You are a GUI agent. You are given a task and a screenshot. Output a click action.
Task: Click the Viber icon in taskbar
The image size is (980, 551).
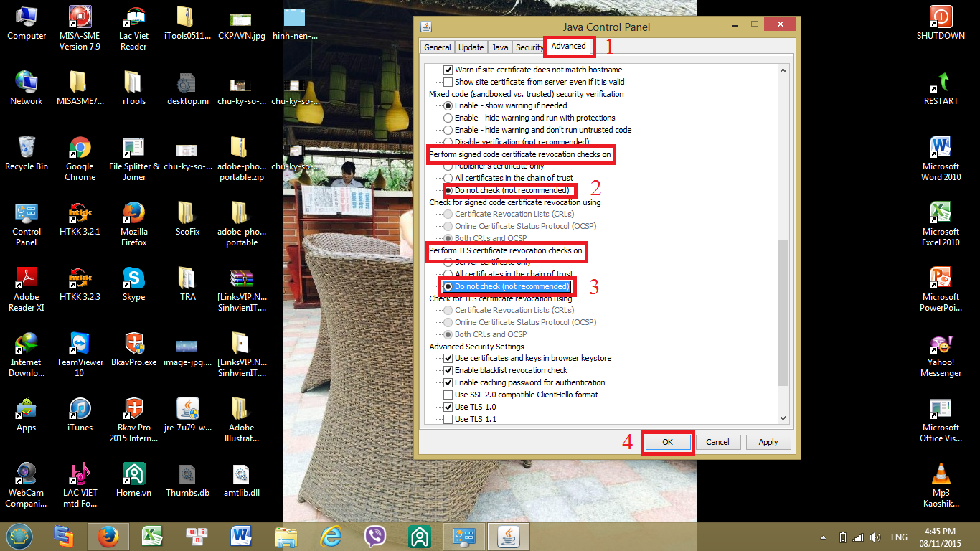pos(374,536)
